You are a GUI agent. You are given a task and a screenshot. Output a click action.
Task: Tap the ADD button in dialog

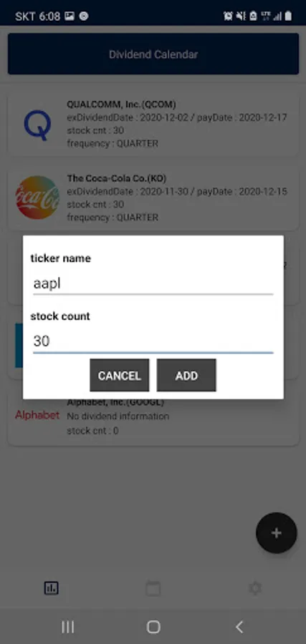pos(186,375)
